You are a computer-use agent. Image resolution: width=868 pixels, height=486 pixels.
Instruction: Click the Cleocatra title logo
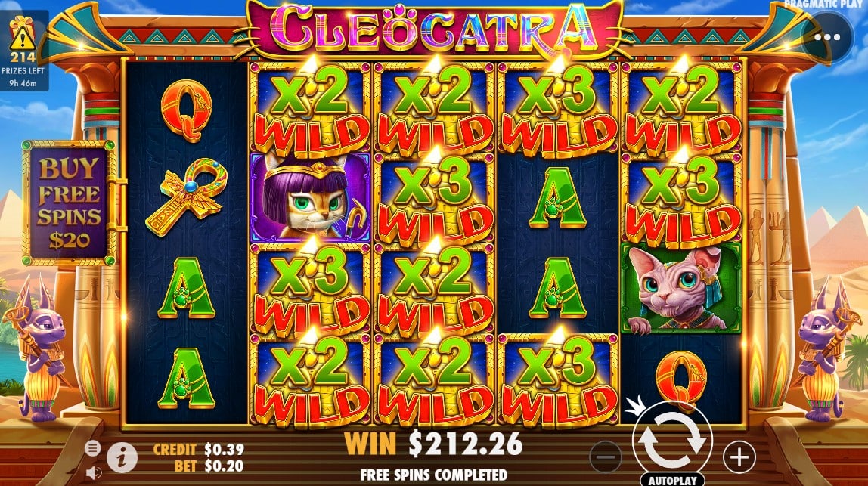coord(434,28)
